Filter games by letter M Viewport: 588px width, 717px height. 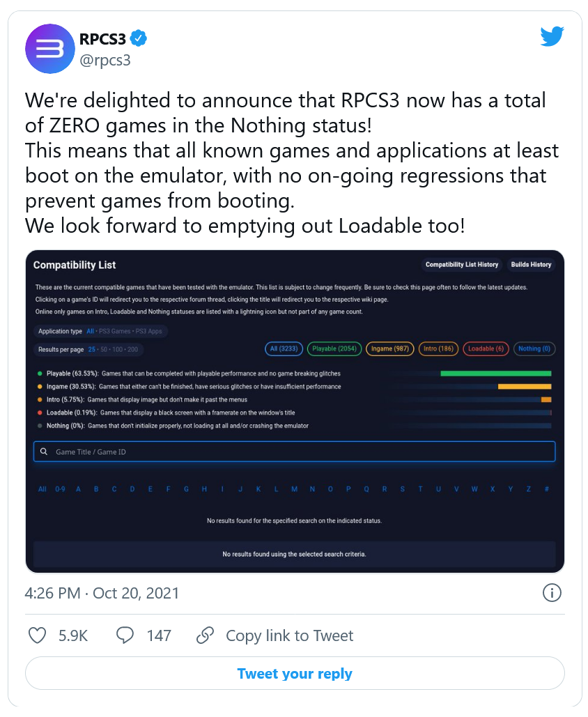(294, 489)
